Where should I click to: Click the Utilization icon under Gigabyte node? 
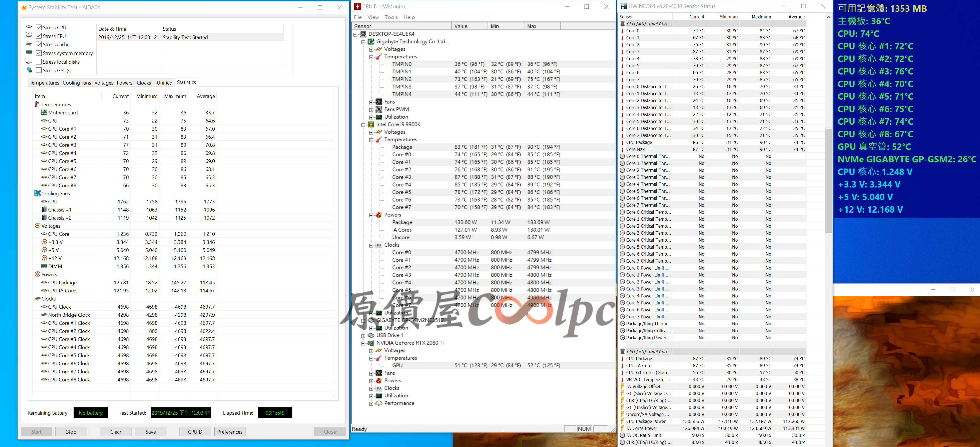pyautogui.click(x=379, y=117)
